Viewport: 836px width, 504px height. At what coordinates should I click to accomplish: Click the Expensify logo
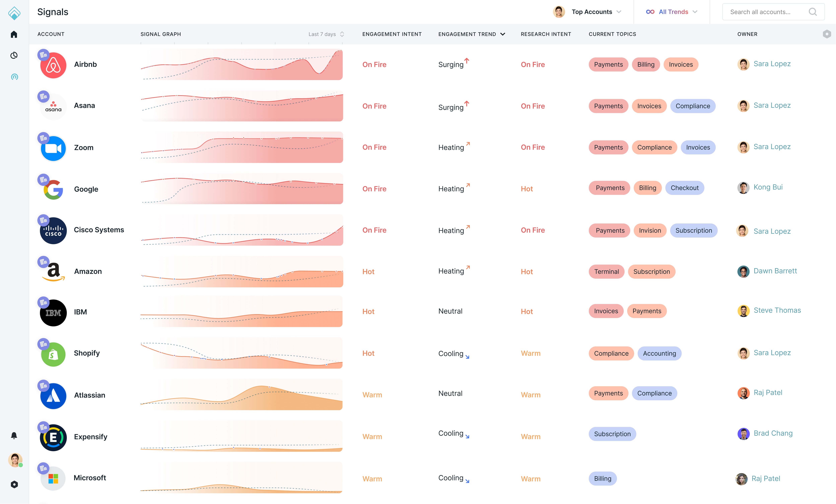click(53, 438)
